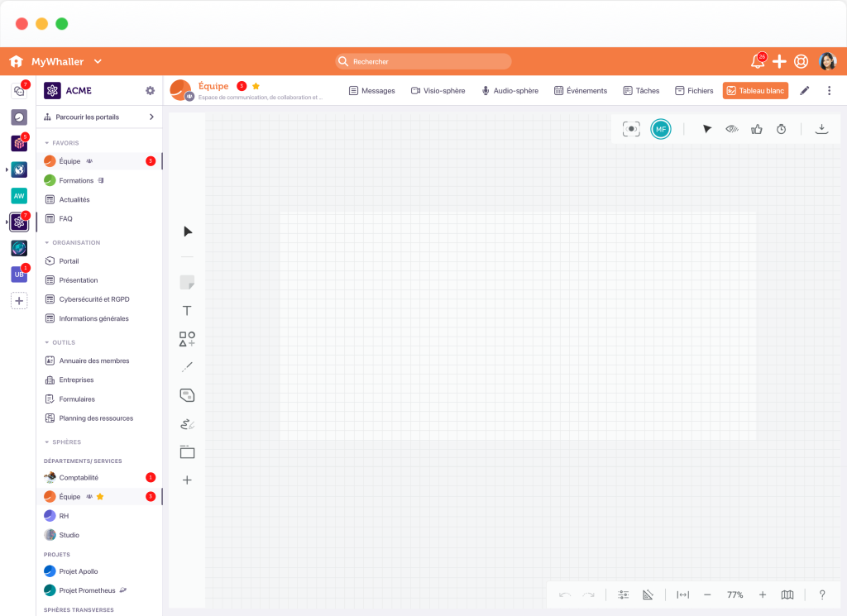Open the Fichiers tab
847x616 pixels.
[694, 91]
